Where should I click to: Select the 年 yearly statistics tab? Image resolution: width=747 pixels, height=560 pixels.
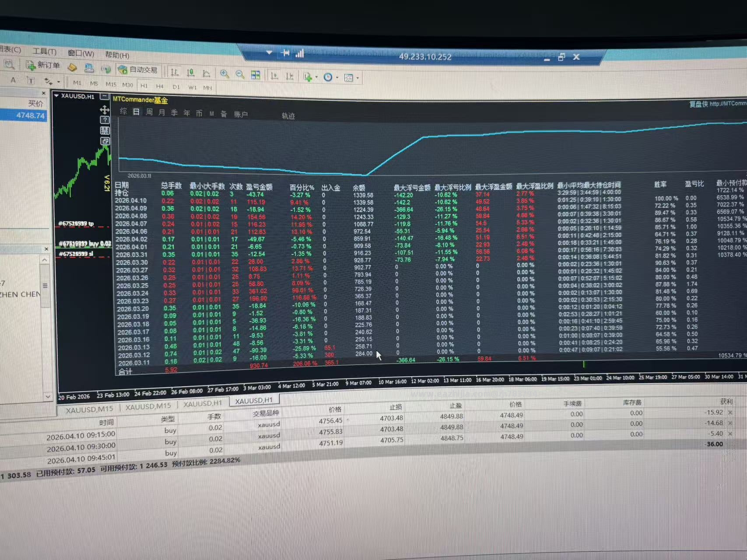click(x=187, y=113)
